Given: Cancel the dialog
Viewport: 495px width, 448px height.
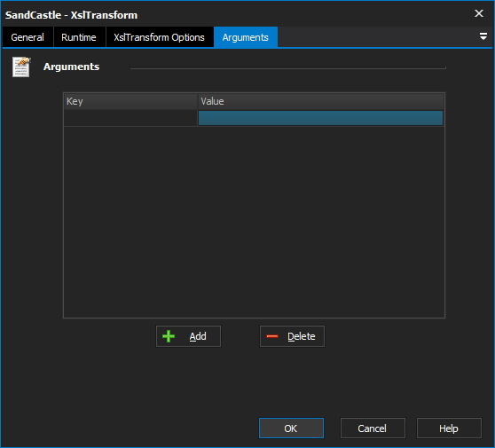Looking at the screenshot, I should click(373, 428).
